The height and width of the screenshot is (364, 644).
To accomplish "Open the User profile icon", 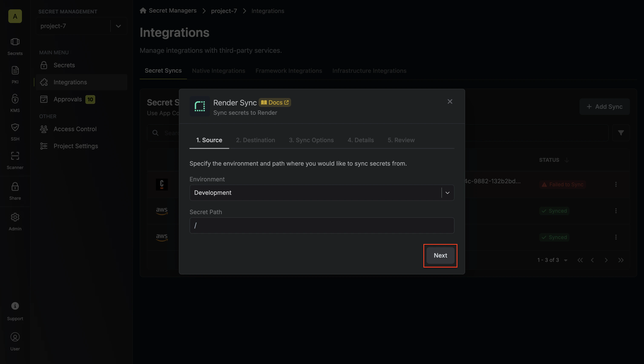I will (15, 337).
